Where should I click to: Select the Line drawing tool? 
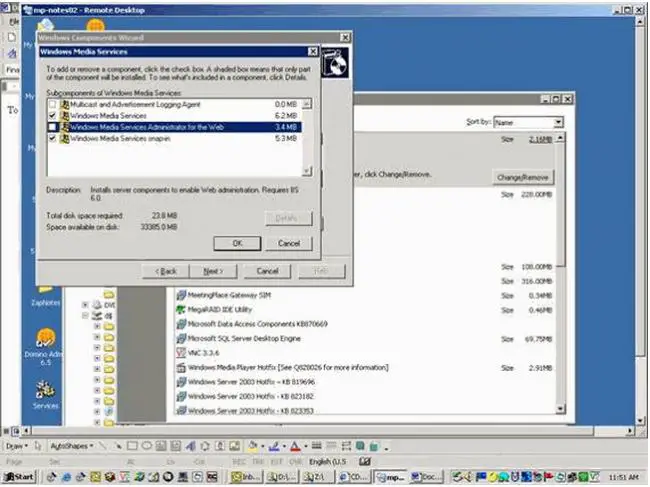pyautogui.click(x=103, y=446)
